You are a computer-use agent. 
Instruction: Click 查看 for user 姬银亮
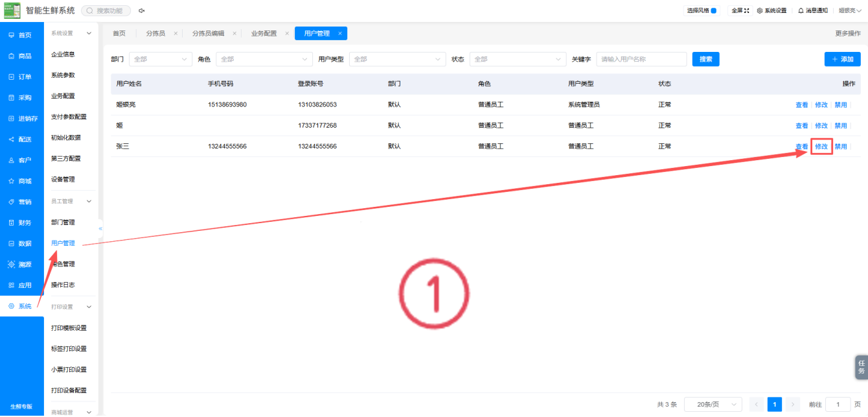[802, 105]
